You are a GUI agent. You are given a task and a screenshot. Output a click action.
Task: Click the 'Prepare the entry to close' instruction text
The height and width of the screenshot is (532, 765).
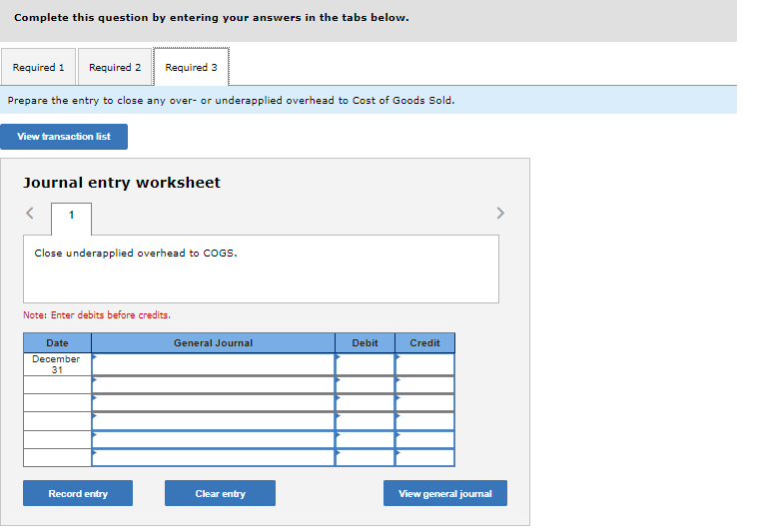point(232,101)
